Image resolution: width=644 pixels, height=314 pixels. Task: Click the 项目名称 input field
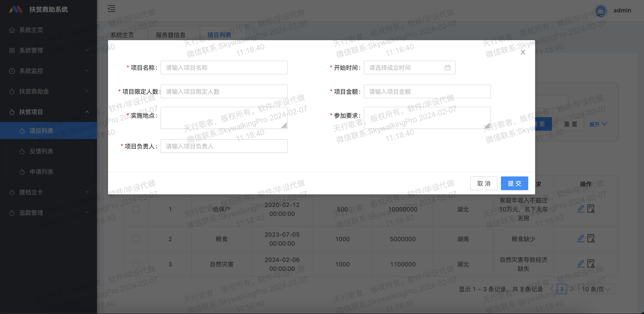[224, 67]
